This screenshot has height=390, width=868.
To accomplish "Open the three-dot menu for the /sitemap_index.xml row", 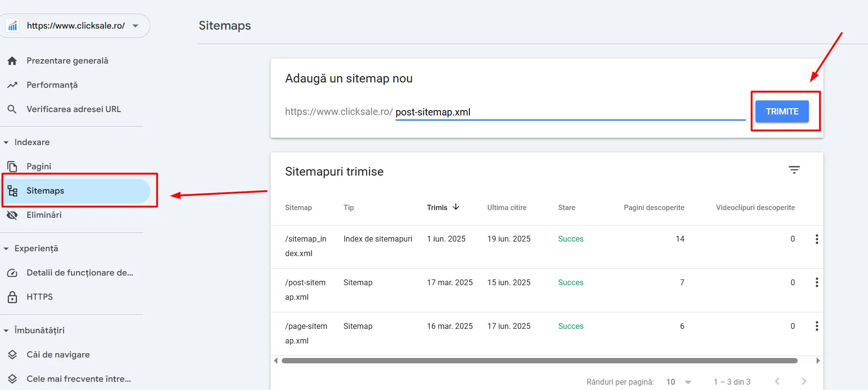I will click(817, 239).
